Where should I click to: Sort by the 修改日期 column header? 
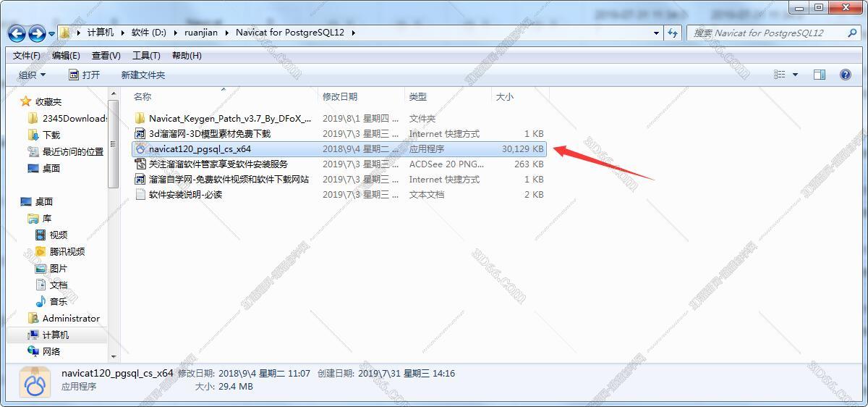pos(340,96)
